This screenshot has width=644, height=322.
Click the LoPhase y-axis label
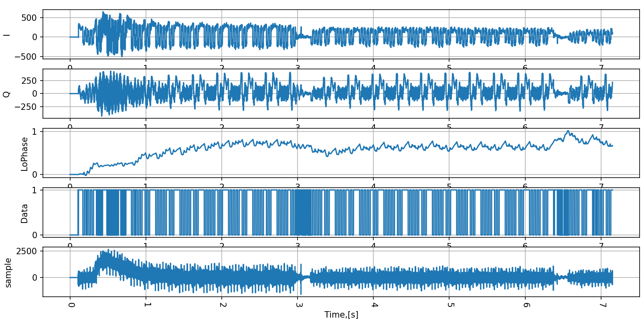tap(25, 154)
